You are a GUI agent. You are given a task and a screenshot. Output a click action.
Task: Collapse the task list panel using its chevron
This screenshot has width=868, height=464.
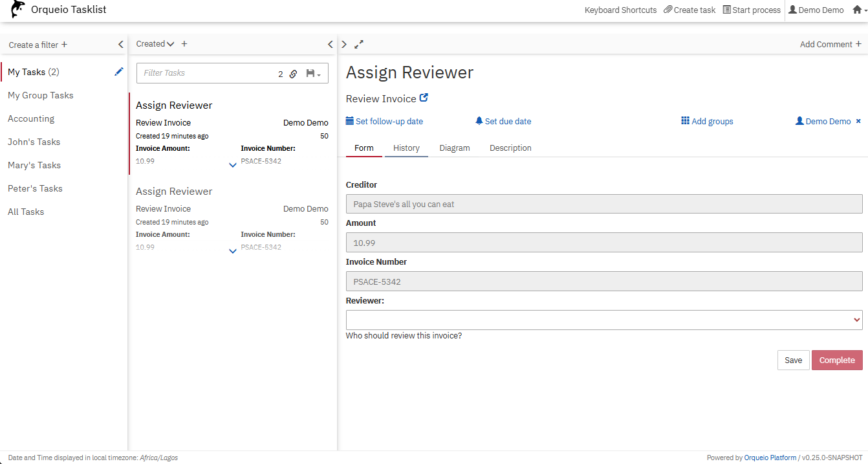tap(331, 44)
